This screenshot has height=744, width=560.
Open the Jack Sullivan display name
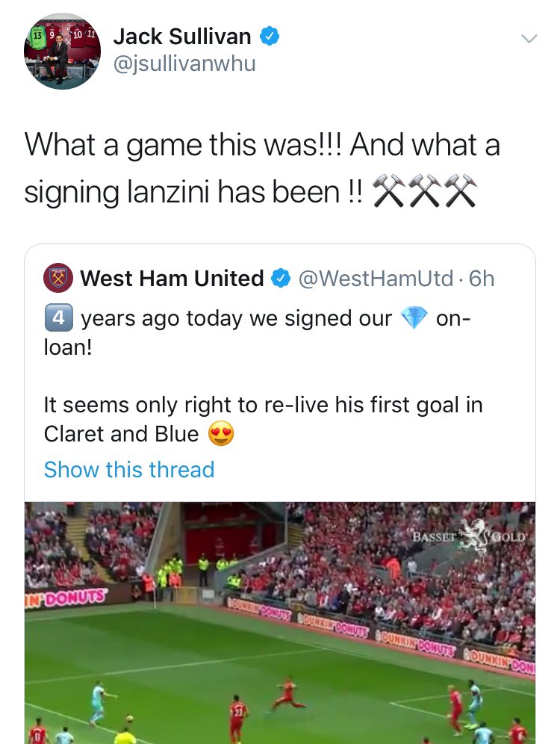tap(182, 37)
